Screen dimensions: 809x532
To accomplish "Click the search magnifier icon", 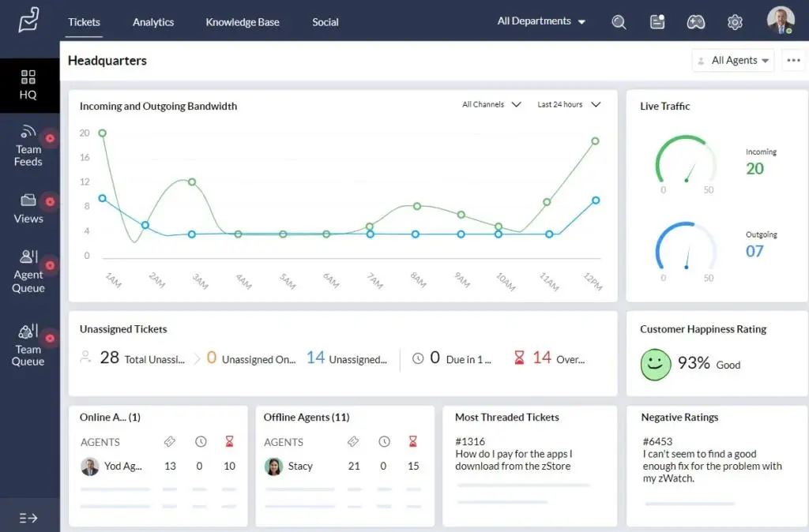I will [619, 21].
